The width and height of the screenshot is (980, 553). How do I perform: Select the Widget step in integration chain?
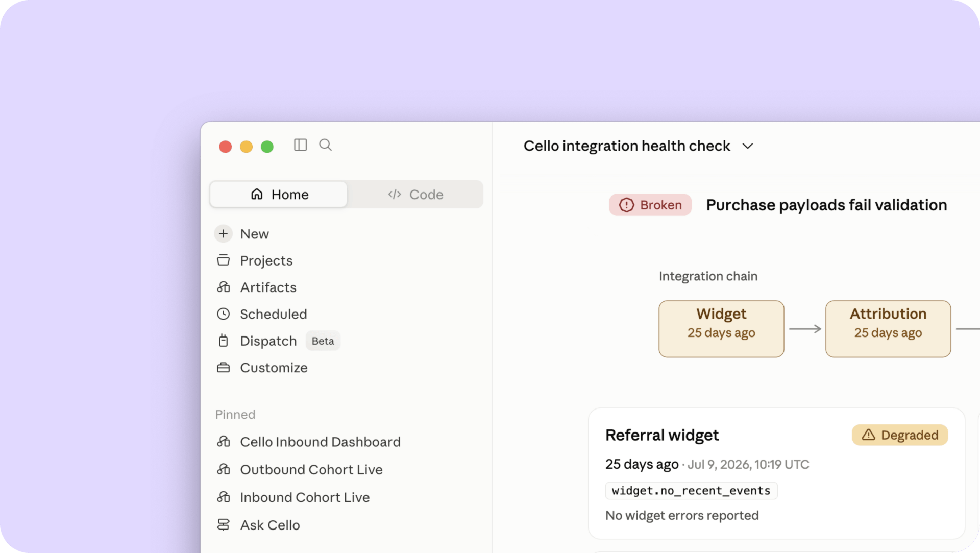[x=721, y=329]
